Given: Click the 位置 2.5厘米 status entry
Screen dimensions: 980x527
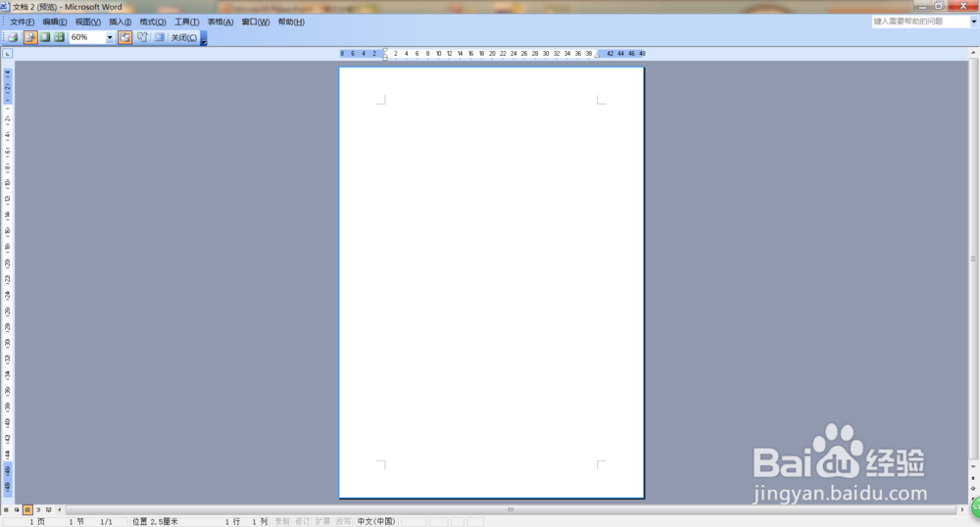Looking at the screenshot, I should (x=155, y=522).
